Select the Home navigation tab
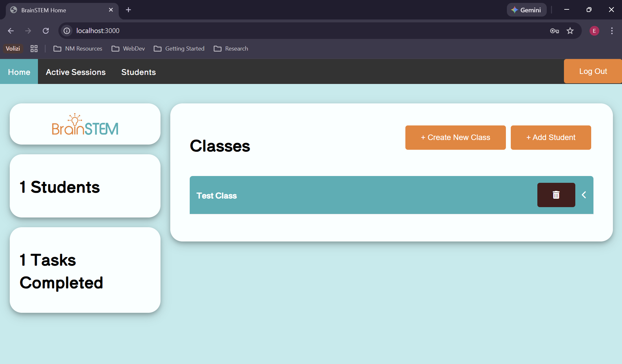Image resolution: width=622 pixels, height=364 pixels. click(x=19, y=72)
